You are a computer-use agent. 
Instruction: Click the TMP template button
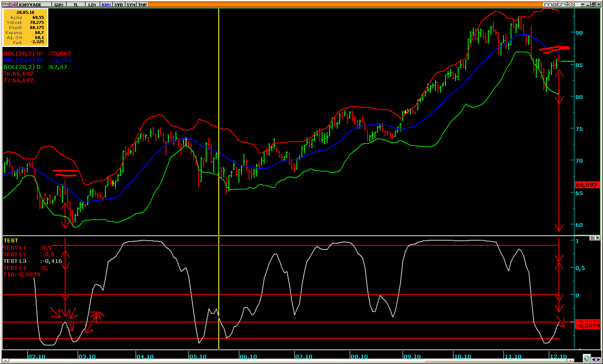pos(143,5)
